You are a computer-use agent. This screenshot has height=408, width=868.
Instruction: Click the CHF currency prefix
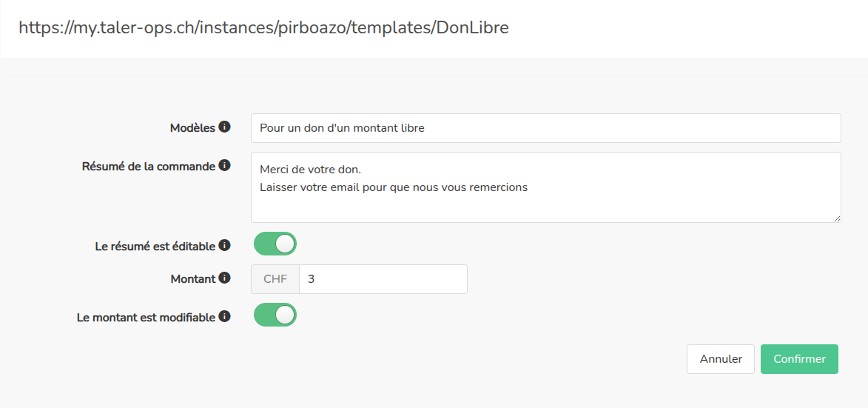275,279
